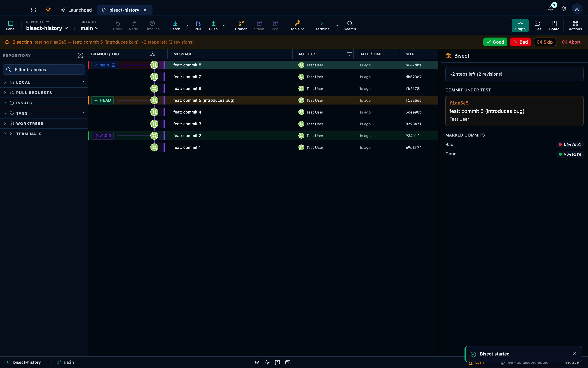Click the Filter branches search field

pos(44,70)
